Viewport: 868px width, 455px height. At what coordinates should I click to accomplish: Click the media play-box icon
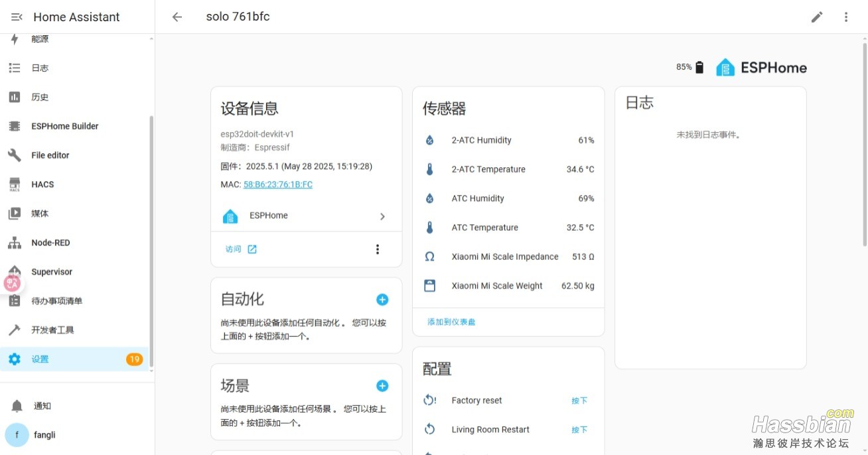coord(15,214)
